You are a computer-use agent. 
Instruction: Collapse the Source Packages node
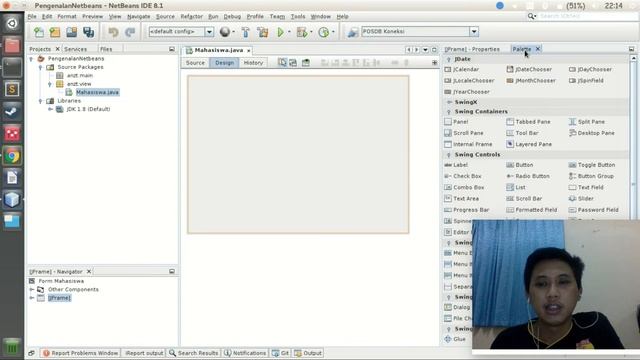pos(40,67)
